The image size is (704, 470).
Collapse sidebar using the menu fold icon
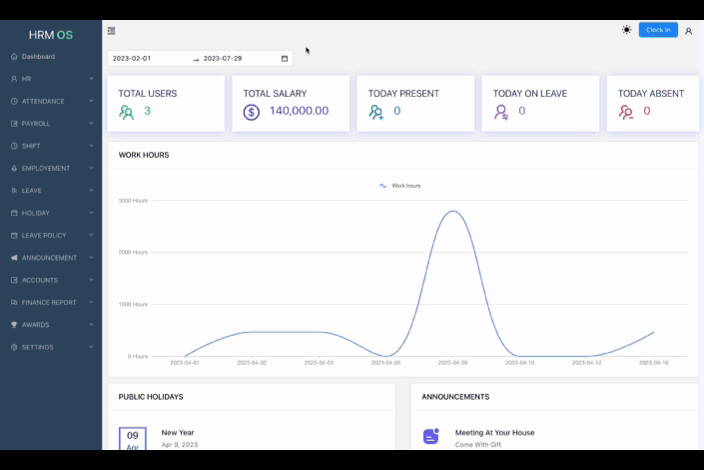(111, 31)
